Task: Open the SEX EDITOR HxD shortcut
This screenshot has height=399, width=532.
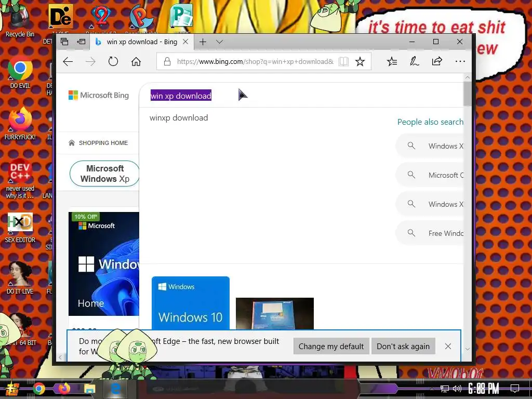Action: (20, 227)
